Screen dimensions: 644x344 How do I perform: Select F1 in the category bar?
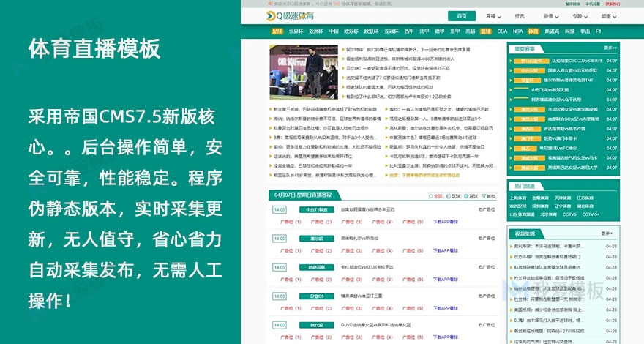click(598, 31)
